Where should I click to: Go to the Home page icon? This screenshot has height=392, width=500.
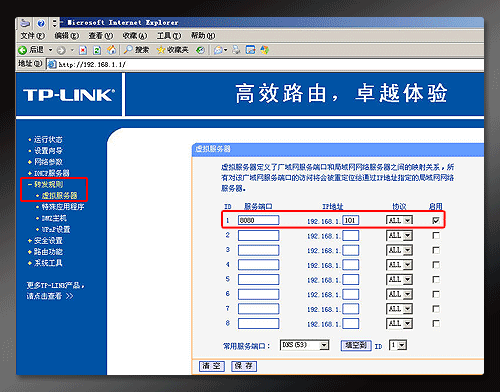111,50
